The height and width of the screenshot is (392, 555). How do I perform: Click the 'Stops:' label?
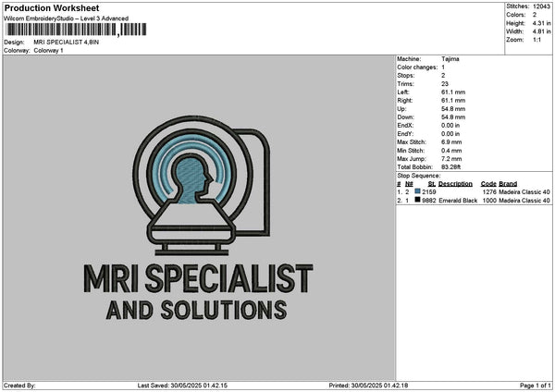[x=406, y=76]
